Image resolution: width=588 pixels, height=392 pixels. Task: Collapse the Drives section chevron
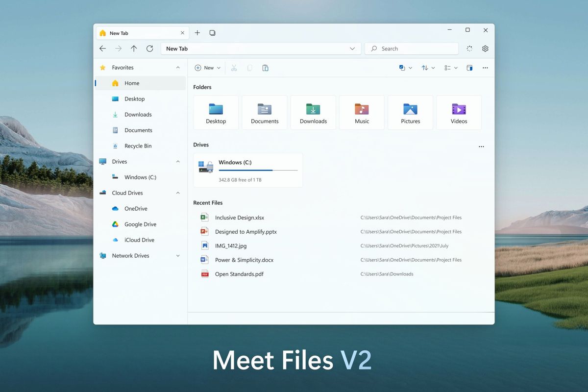178,162
